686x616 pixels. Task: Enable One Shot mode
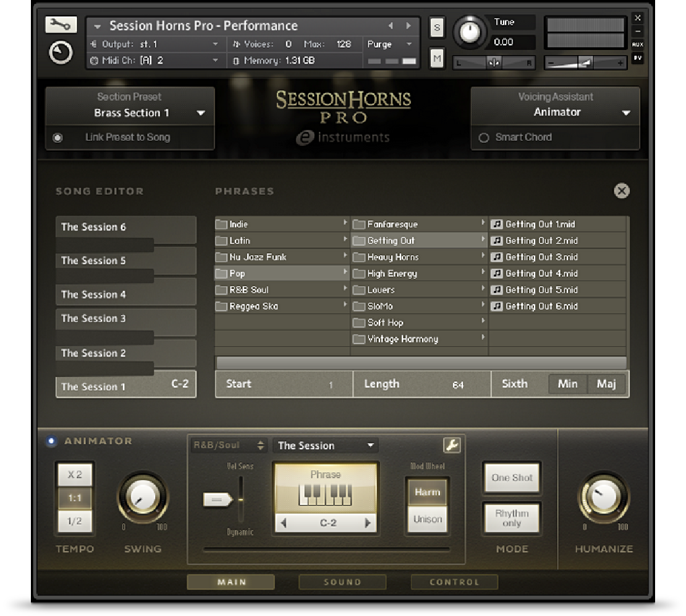pyautogui.click(x=512, y=478)
